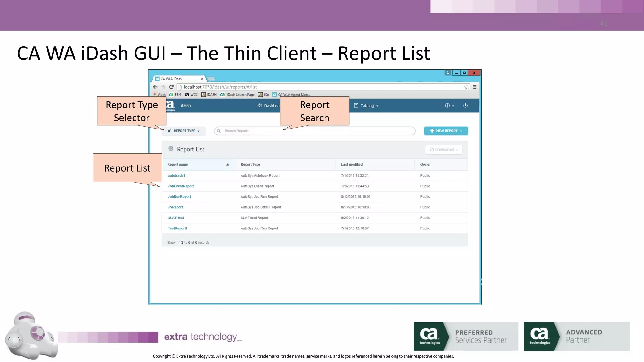The width and height of the screenshot is (644, 362).
Task: Close the CA WLA iDash tab
Action: (x=202, y=79)
